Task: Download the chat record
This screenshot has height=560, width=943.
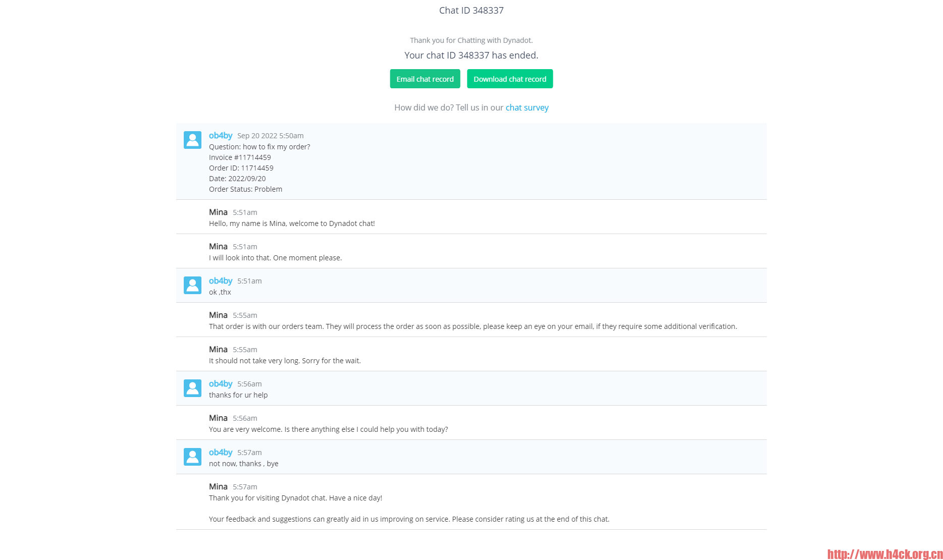Action: [x=510, y=79]
